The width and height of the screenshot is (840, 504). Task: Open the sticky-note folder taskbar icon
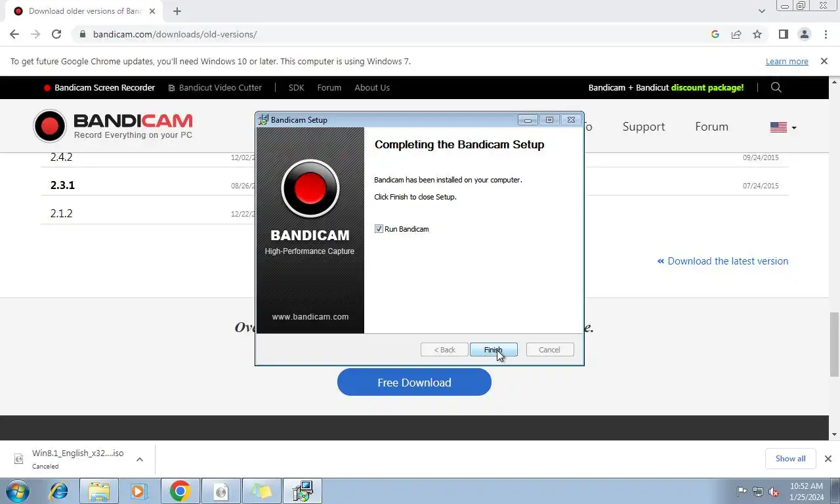tap(261, 491)
